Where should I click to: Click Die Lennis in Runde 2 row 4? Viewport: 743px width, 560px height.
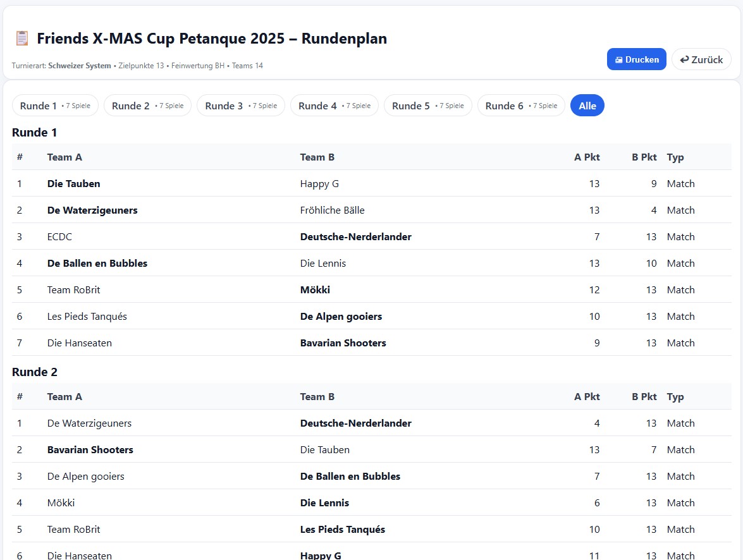(324, 503)
